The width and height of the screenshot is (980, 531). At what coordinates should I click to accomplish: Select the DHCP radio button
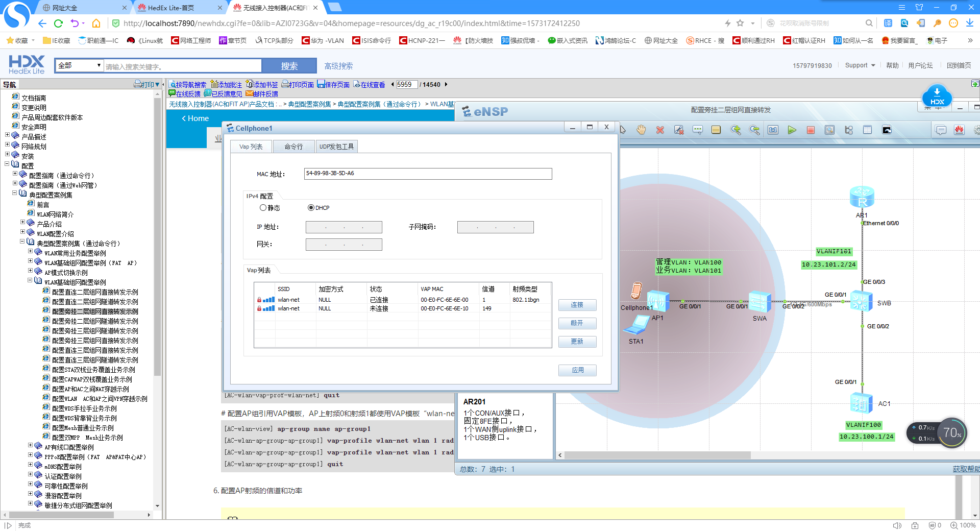point(310,208)
